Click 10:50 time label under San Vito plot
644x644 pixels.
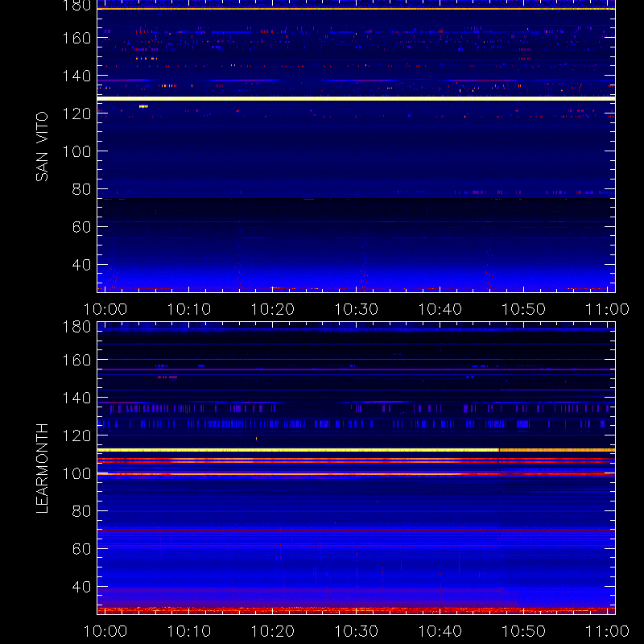(523, 309)
